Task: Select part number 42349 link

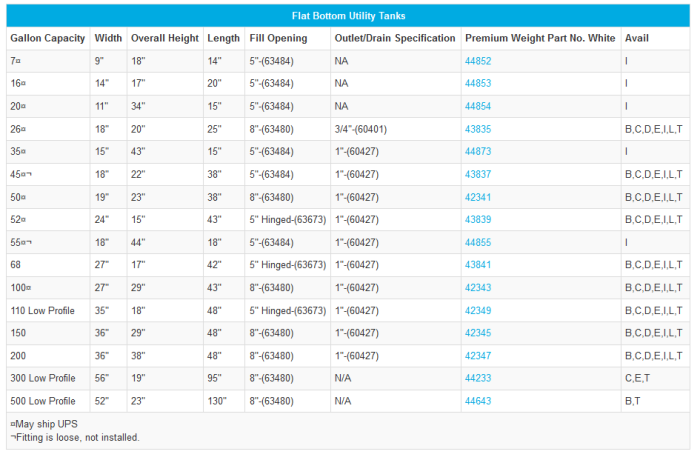Action: click(478, 310)
